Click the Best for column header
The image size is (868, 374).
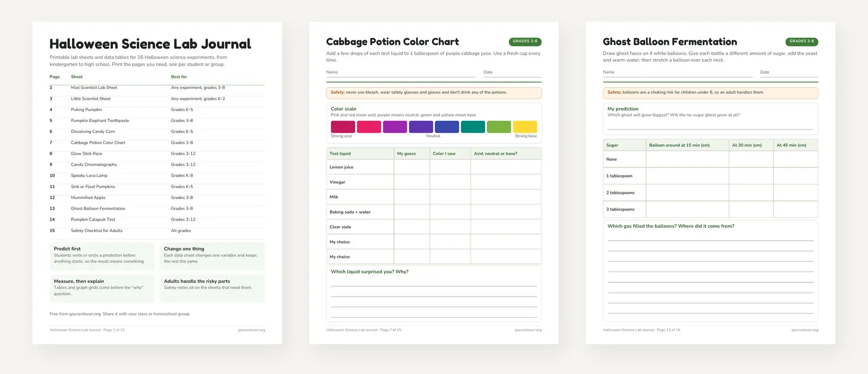point(179,77)
